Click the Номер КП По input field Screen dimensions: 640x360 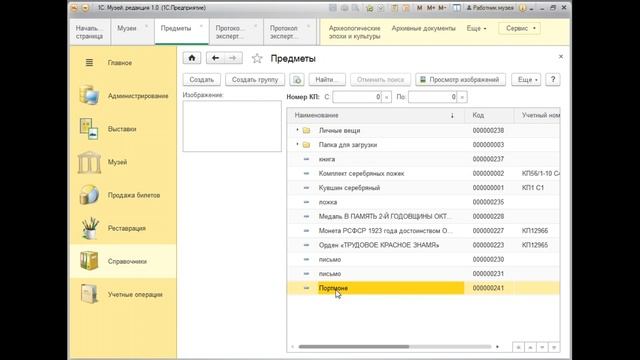tap(433, 97)
